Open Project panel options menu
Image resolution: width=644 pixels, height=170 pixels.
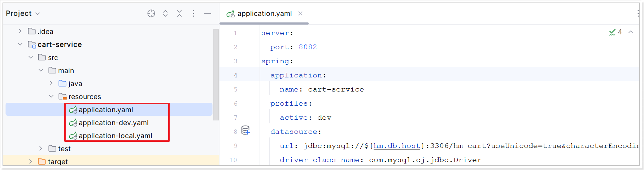click(193, 13)
